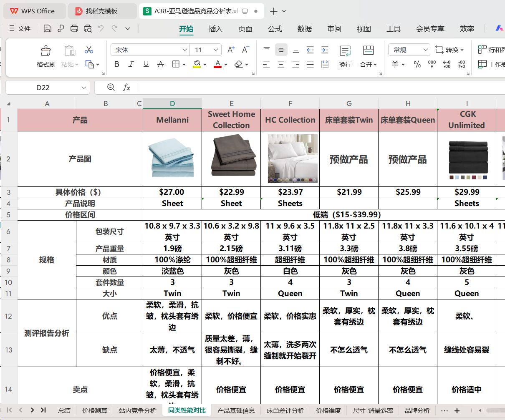Click the Borders icon
Screen dimensions: 505x420
(x=176, y=64)
